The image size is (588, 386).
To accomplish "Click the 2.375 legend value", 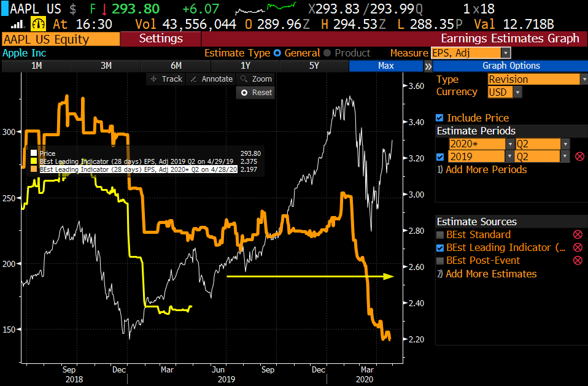I will pos(249,161).
